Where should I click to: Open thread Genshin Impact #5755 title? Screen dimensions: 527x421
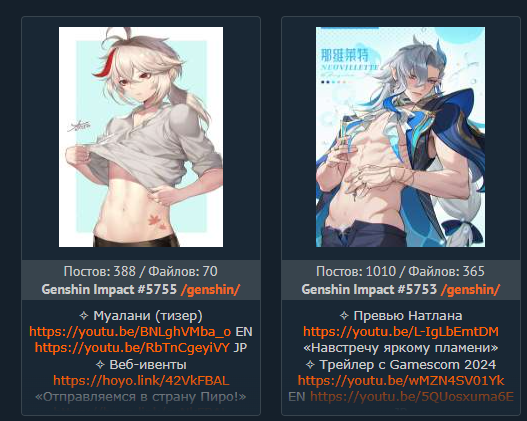109,289
